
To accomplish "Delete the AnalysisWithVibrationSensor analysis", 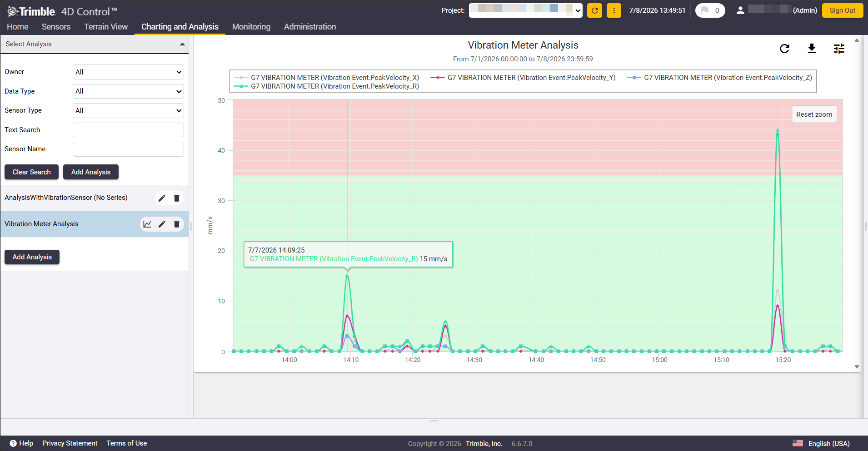I will tap(177, 198).
